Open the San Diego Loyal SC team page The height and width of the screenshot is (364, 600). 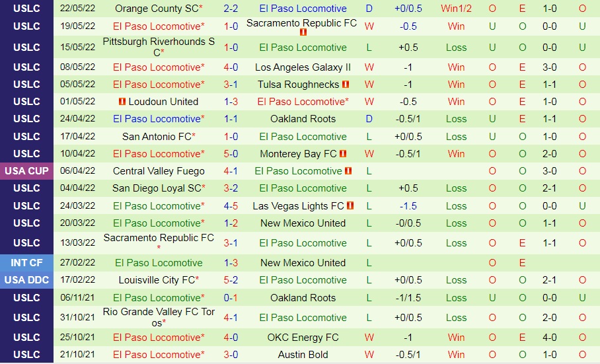pyautogui.click(x=156, y=188)
